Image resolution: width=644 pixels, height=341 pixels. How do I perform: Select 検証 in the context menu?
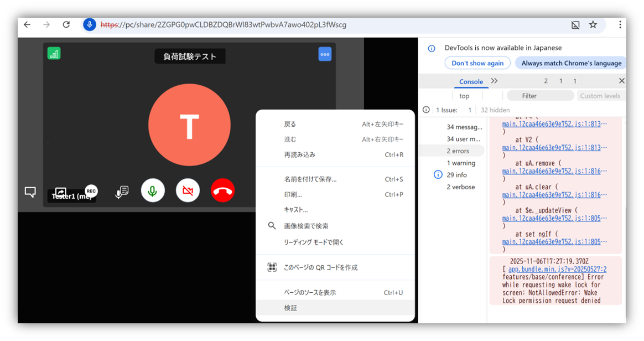(291, 308)
